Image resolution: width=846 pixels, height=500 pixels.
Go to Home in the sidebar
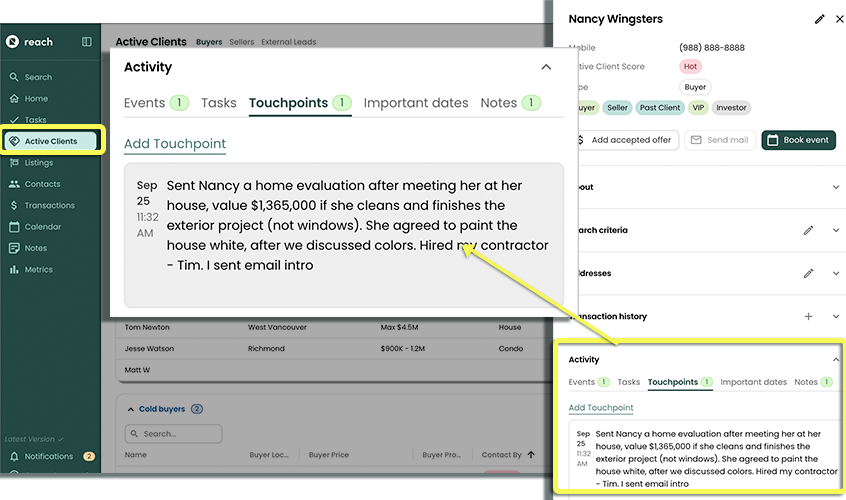tap(36, 99)
